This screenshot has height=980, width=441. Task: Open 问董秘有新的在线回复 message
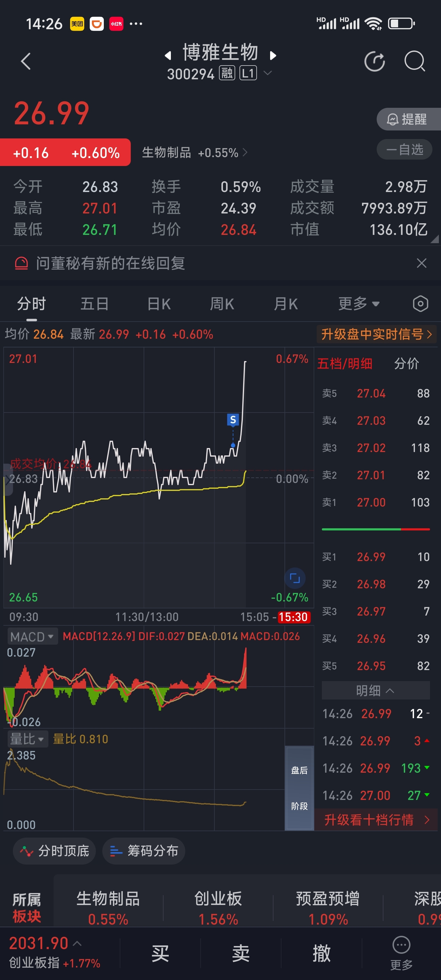110,263
